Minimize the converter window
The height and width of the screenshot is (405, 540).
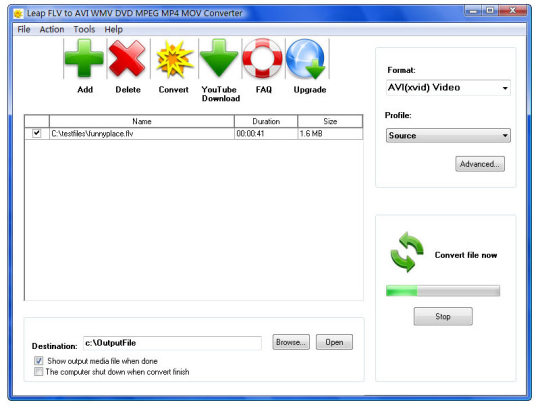[473, 11]
